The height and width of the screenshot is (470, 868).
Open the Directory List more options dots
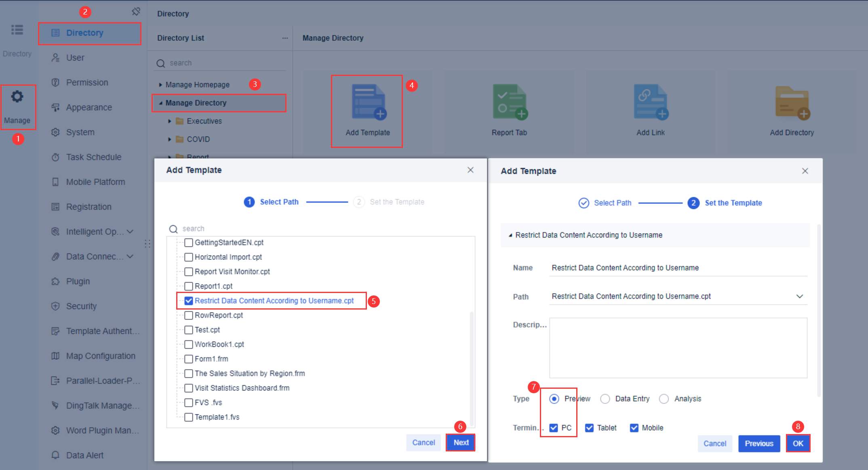pos(285,38)
